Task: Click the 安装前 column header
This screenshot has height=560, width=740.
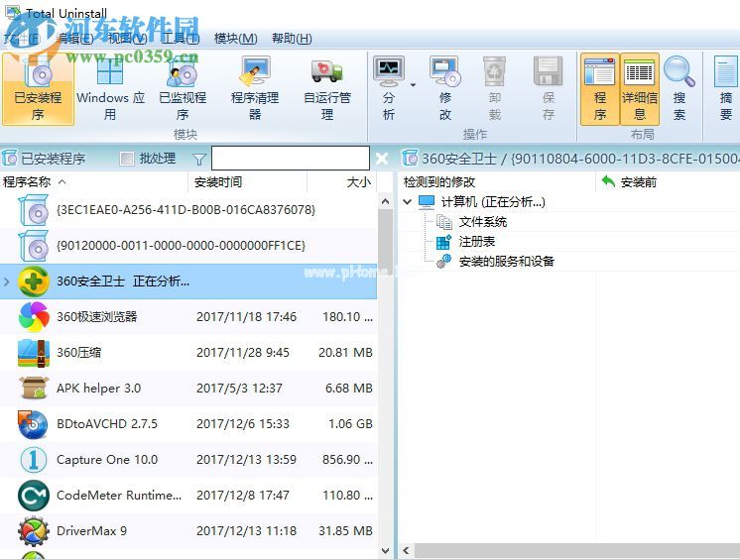Action: 669,182
